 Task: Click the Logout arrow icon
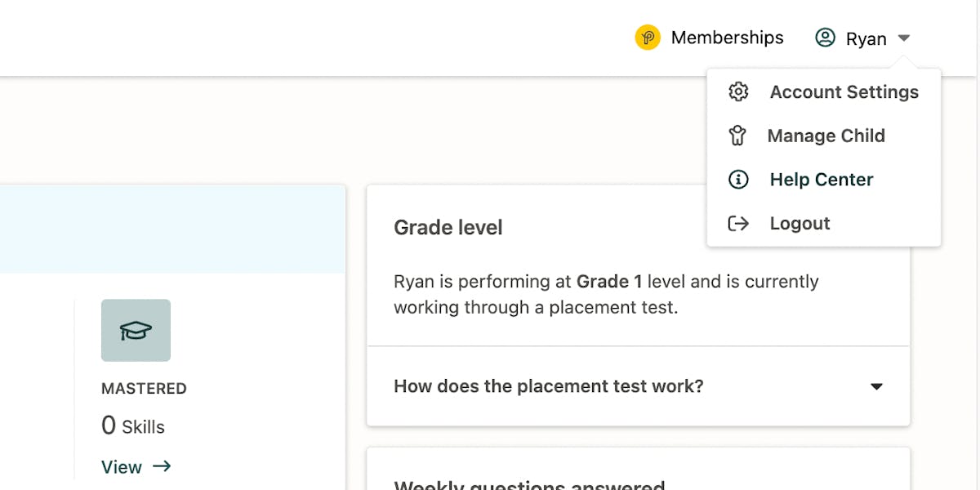738,224
